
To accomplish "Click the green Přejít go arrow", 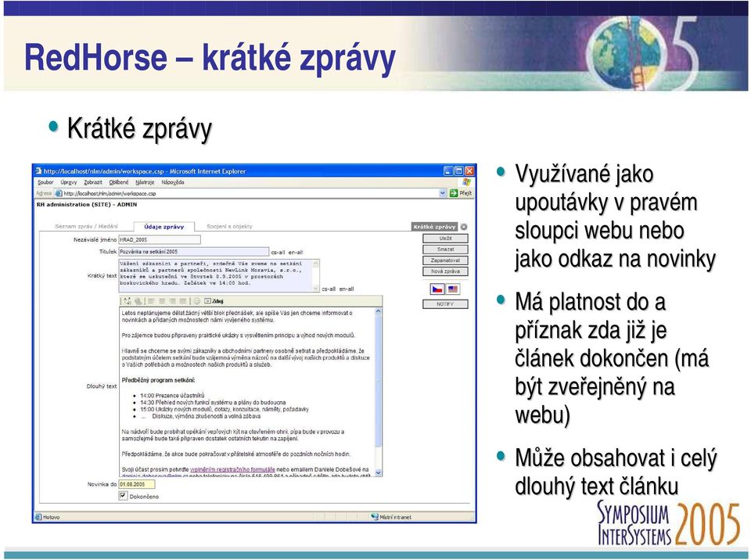I will [453, 193].
